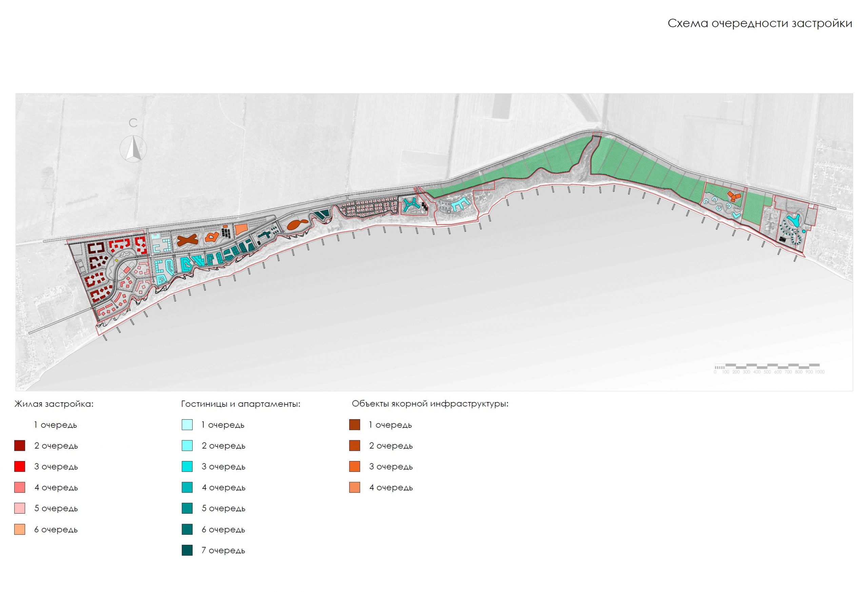Click the bright red residential 3 очередь swatch
The width and height of the screenshot is (868, 592).
20,467
